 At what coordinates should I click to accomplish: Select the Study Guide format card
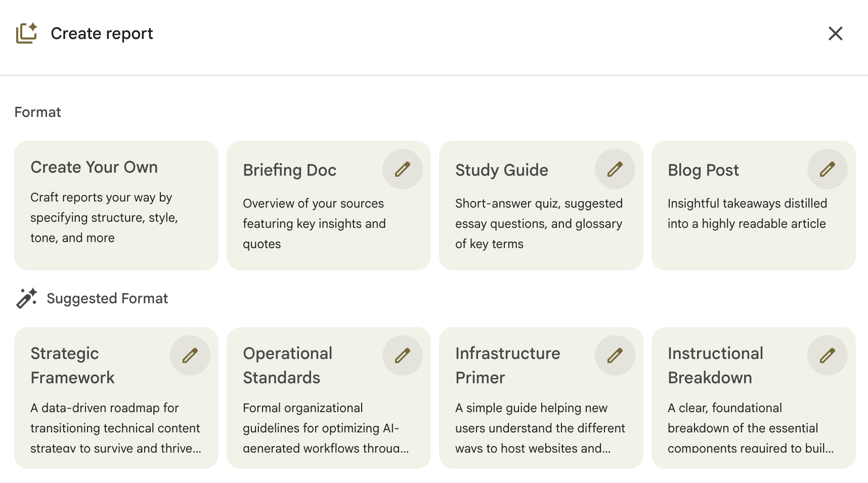coord(526,223)
